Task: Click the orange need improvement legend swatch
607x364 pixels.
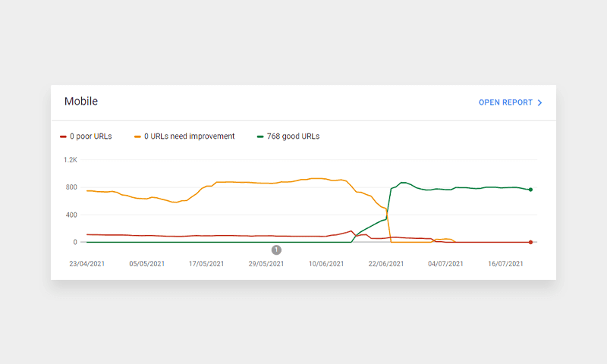Action: click(x=137, y=136)
